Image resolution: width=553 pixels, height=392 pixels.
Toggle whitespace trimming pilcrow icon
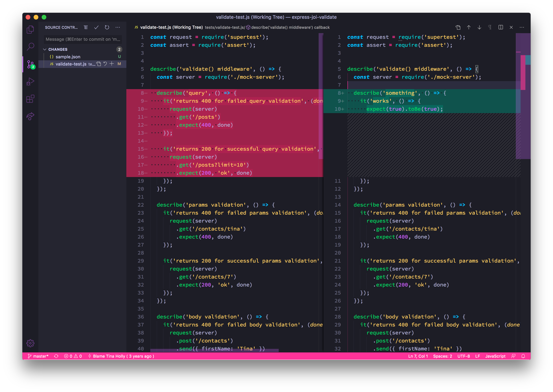tap(490, 27)
